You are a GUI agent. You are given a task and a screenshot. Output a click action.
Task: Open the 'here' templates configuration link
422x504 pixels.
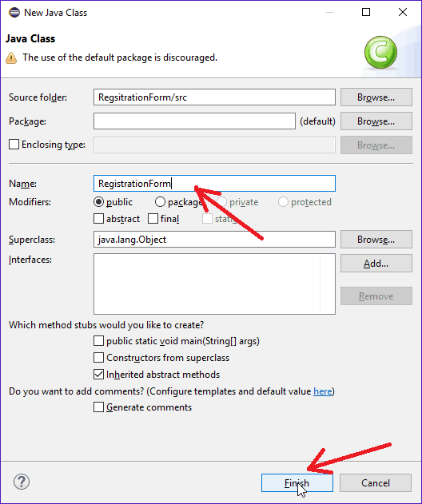[x=323, y=391]
